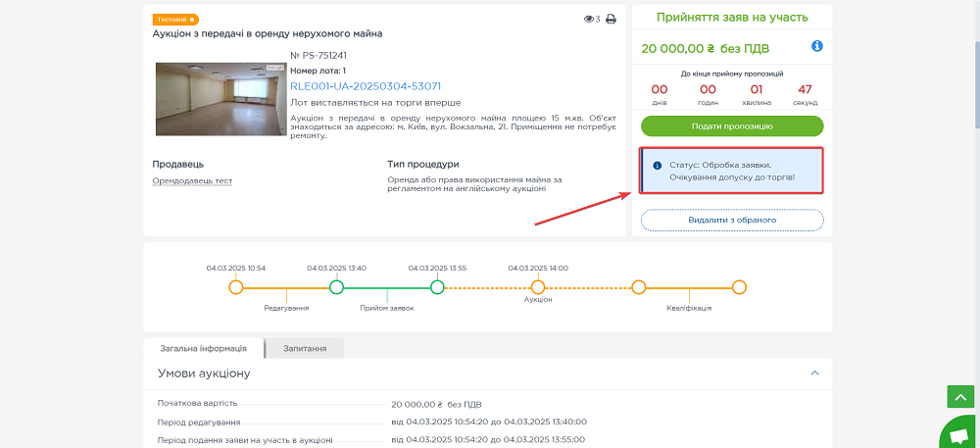Viewport: 980px width, 448px height.
Task: Click the timeline marker at 04.03.2025 10:54
Action: 235,287
